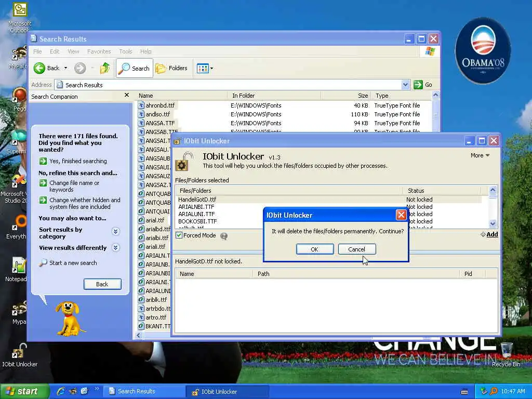Select ariblk.ttf in search results
Viewport: 532px width, 399px height.
(156, 300)
